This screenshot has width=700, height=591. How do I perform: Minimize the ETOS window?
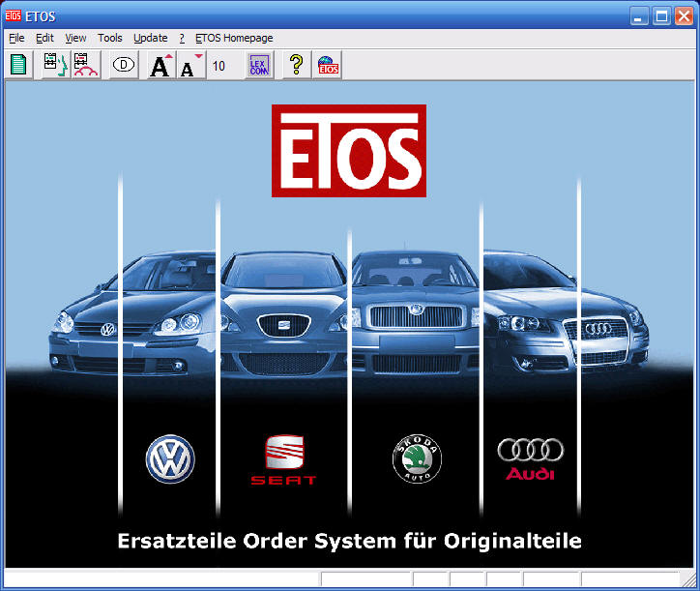(639, 16)
